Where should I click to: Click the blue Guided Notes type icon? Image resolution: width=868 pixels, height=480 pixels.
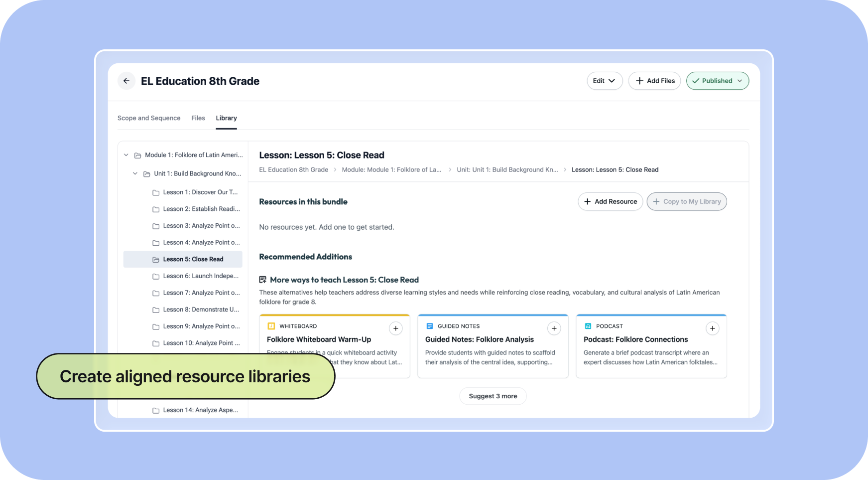click(430, 326)
